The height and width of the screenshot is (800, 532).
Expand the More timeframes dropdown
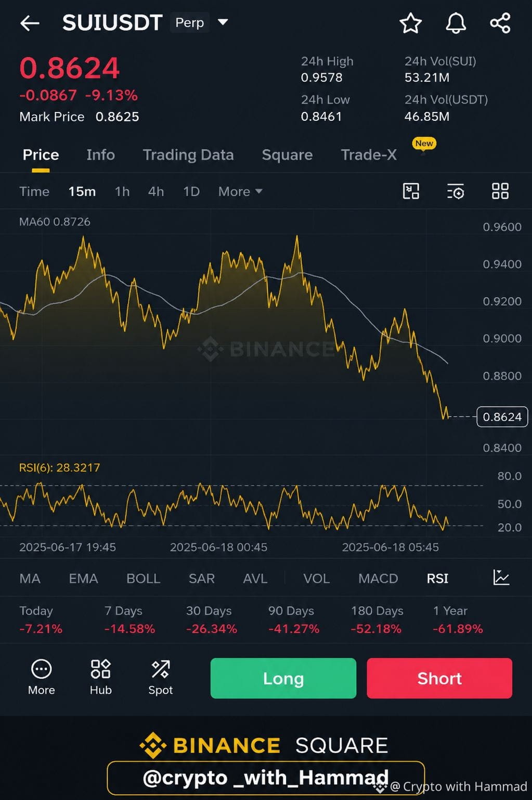[240, 192]
